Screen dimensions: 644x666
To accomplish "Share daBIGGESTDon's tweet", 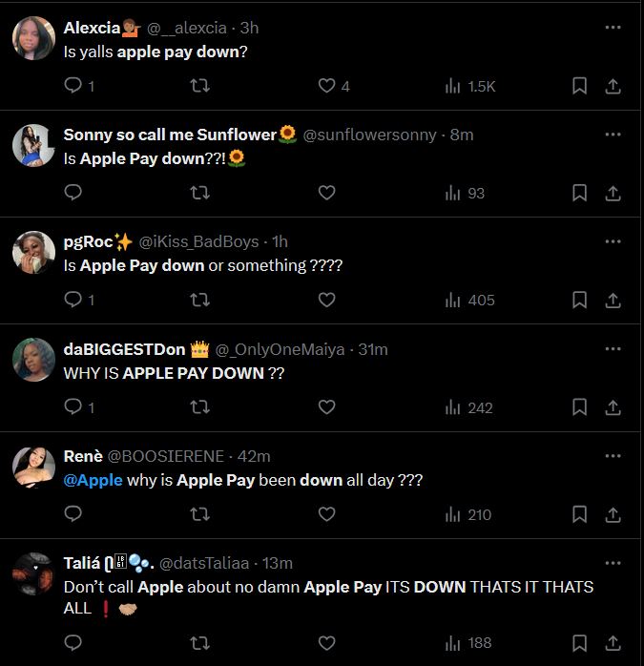I will pyautogui.click(x=613, y=407).
